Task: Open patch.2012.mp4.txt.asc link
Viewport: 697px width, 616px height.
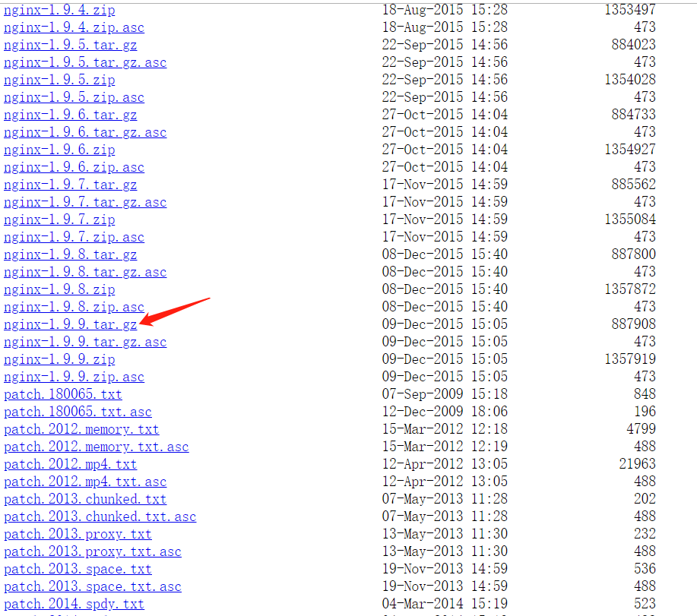Action: (85, 482)
